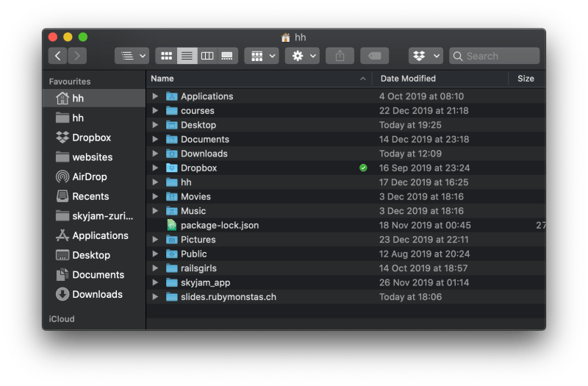Expand the railsgirls folder disclosure triangle
Image resolution: width=588 pixels, height=386 pixels.
click(x=155, y=268)
